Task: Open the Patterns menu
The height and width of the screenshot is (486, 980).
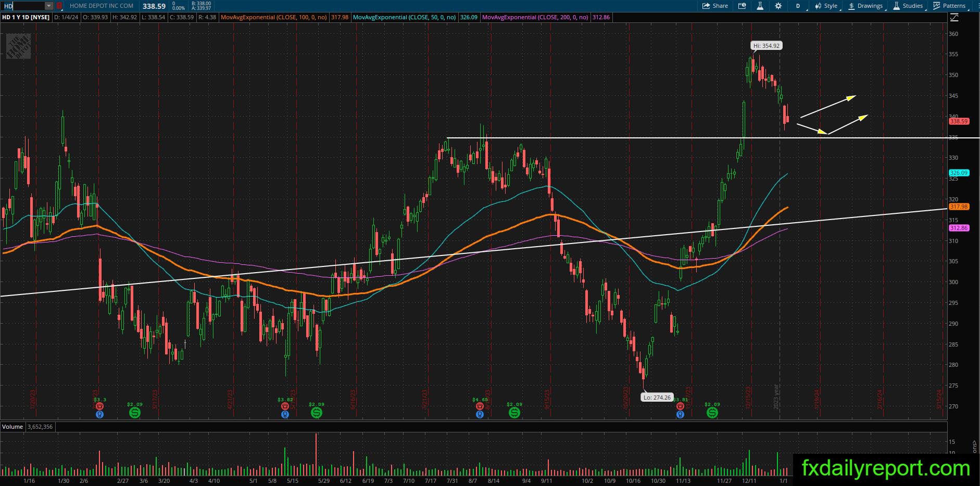Action: coord(950,6)
